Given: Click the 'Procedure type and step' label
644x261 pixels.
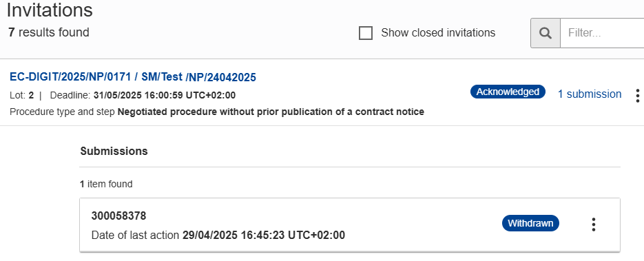Looking at the screenshot, I should pos(63,112).
